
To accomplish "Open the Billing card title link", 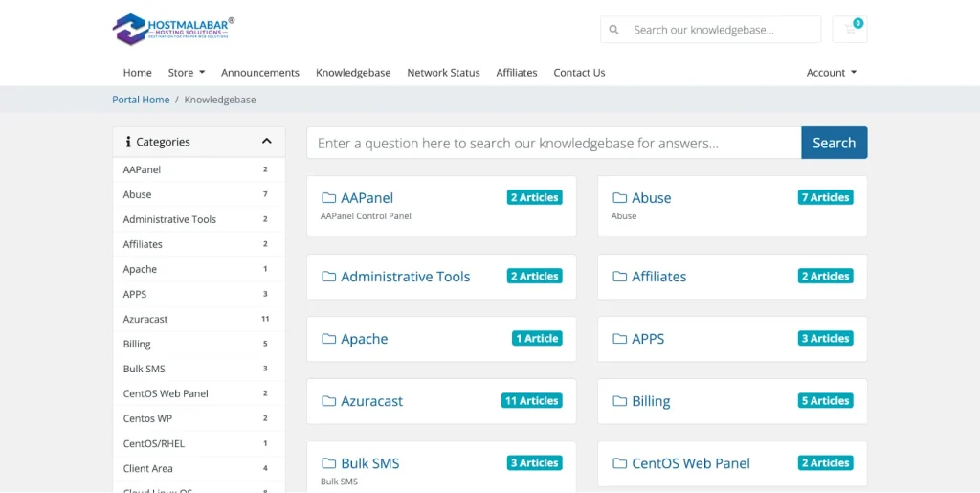I will 651,401.
